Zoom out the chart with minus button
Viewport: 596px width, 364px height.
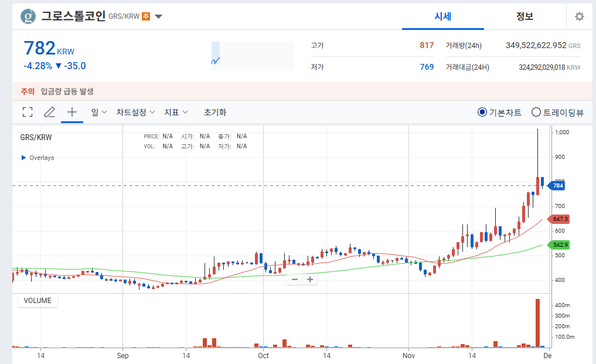(295, 280)
